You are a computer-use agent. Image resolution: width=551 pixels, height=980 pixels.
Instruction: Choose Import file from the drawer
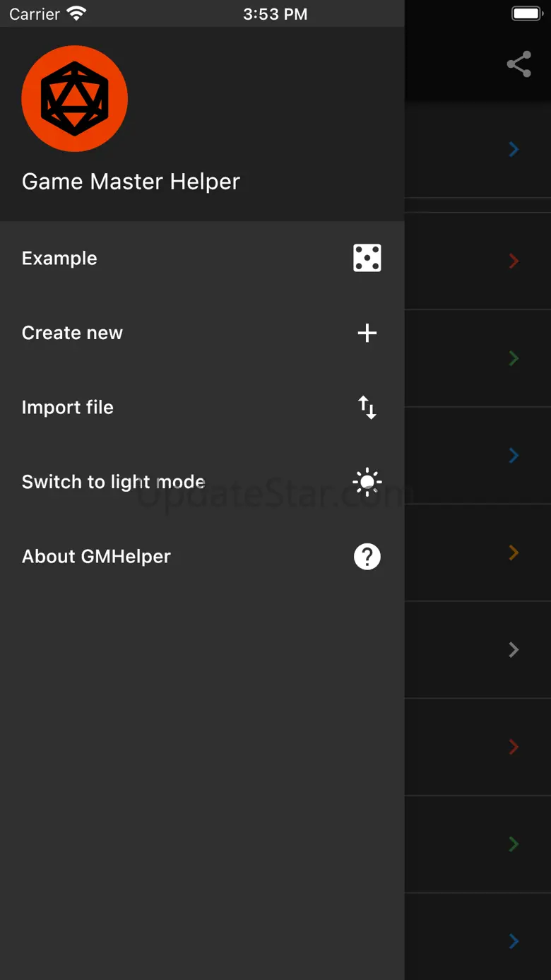(68, 408)
